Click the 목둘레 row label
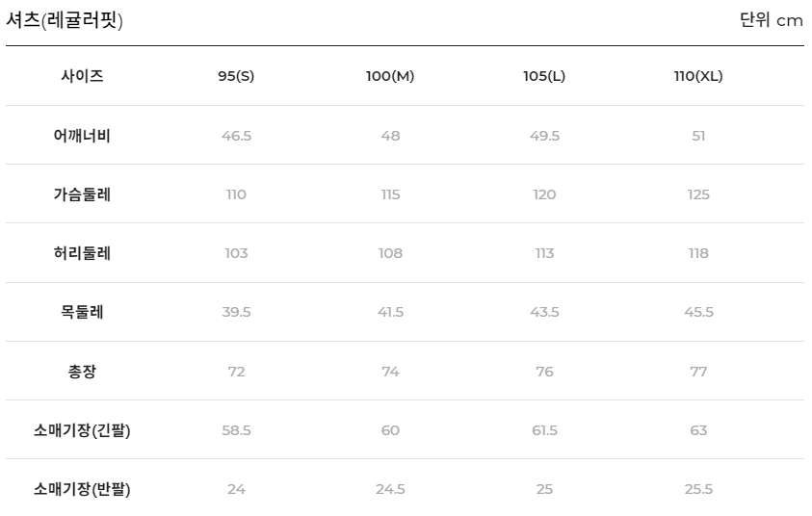The height and width of the screenshot is (516, 812). [x=82, y=313]
